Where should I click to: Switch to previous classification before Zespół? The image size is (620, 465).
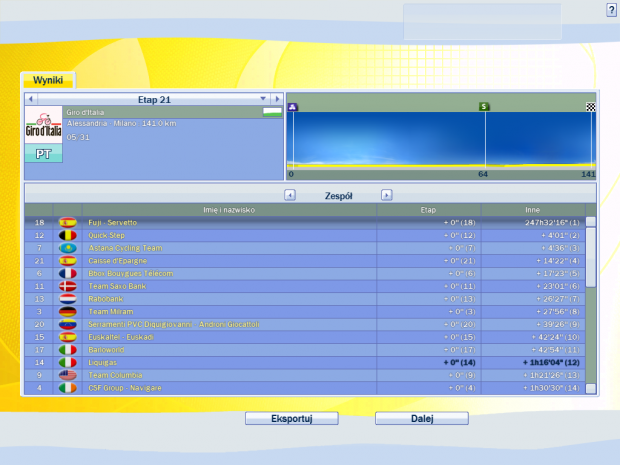click(290, 195)
